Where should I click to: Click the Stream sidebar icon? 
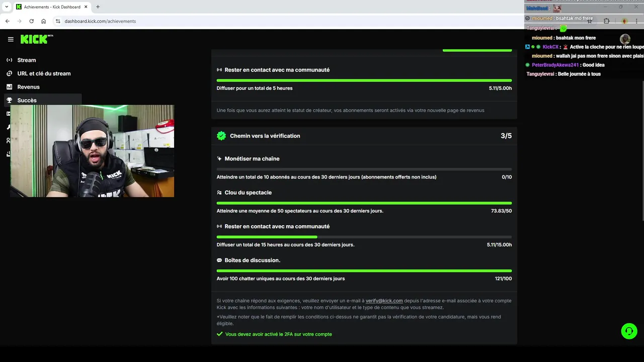9,60
